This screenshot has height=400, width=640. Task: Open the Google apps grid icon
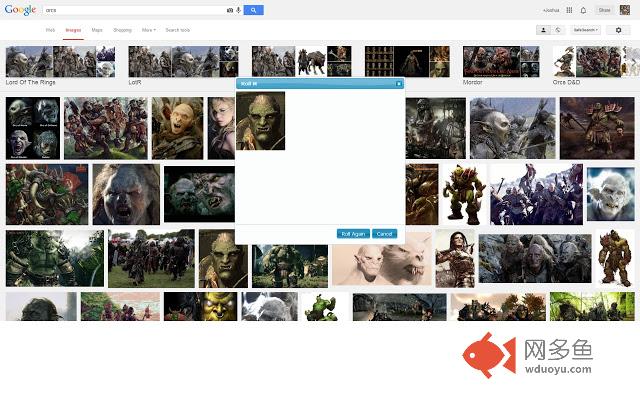[569, 10]
